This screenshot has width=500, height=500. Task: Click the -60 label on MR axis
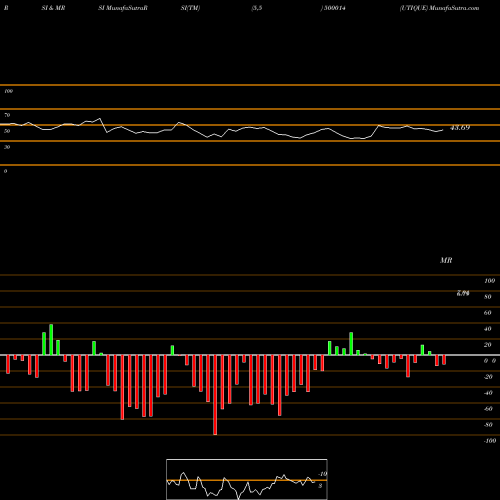point(488,409)
